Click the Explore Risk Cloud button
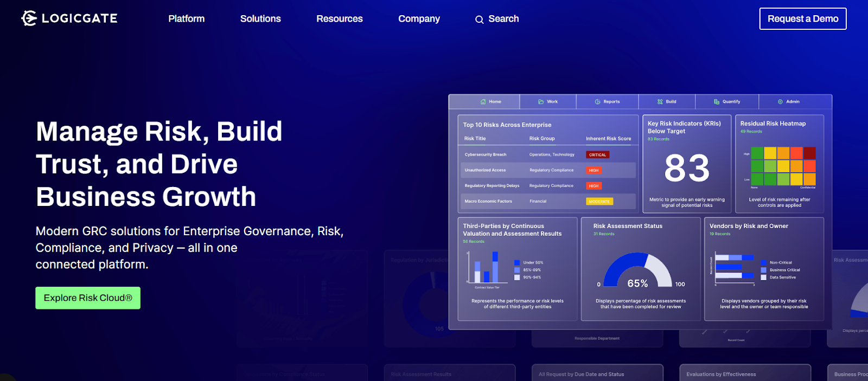Viewport: 868px width, 381px height. click(x=88, y=298)
